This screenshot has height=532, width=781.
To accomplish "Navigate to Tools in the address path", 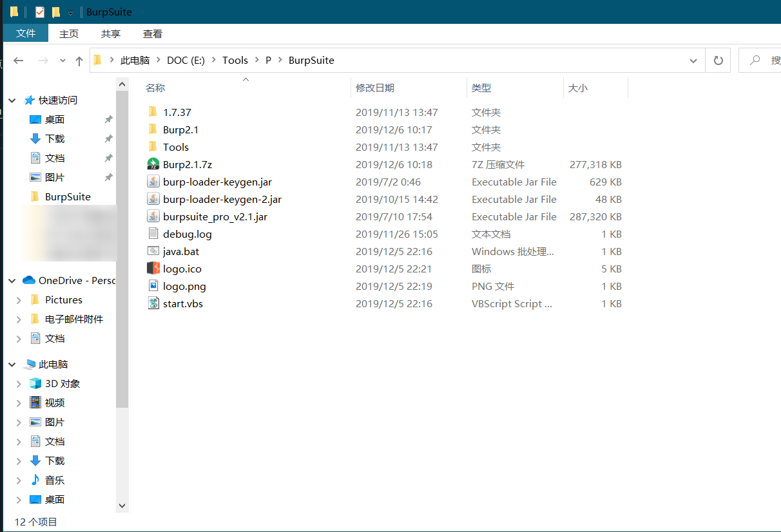I will tap(235, 61).
